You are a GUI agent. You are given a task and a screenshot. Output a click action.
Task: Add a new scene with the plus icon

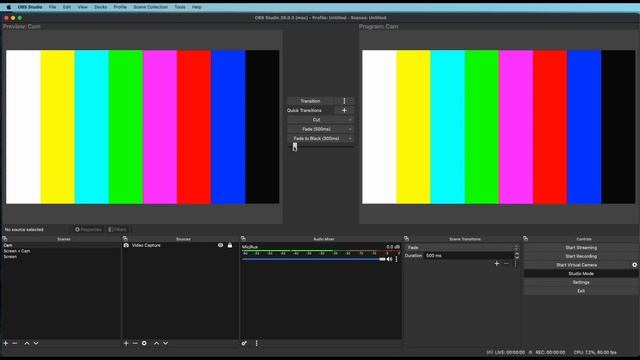tap(6, 343)
